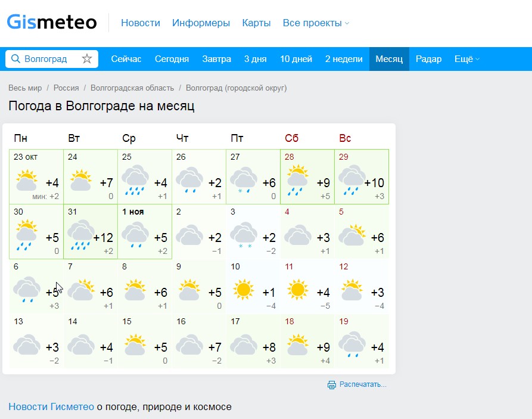This screenshot has width=532, height=419.
Task: Open the Карты link
Action: click(256, 23)
